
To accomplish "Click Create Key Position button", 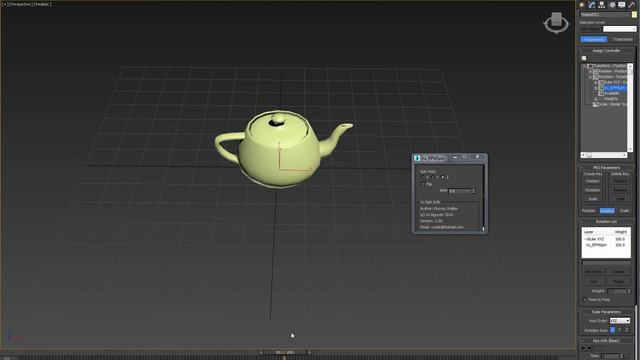I will (593, 181).
